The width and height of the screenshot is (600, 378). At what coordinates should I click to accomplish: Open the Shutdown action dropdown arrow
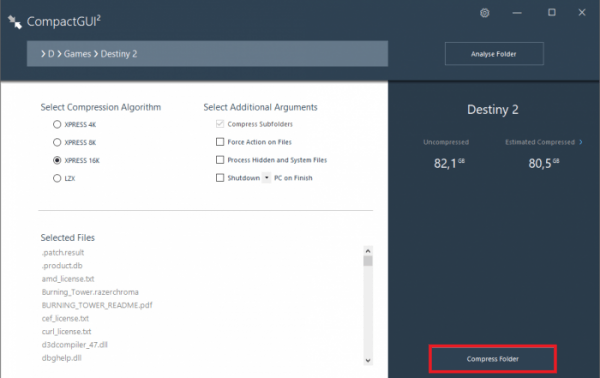tap(266, 178)
